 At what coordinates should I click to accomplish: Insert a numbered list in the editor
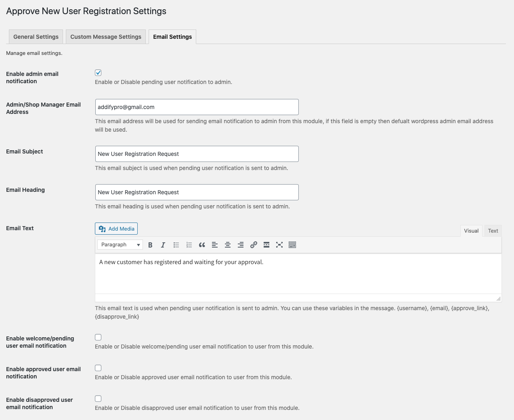(x=189, y=245)
